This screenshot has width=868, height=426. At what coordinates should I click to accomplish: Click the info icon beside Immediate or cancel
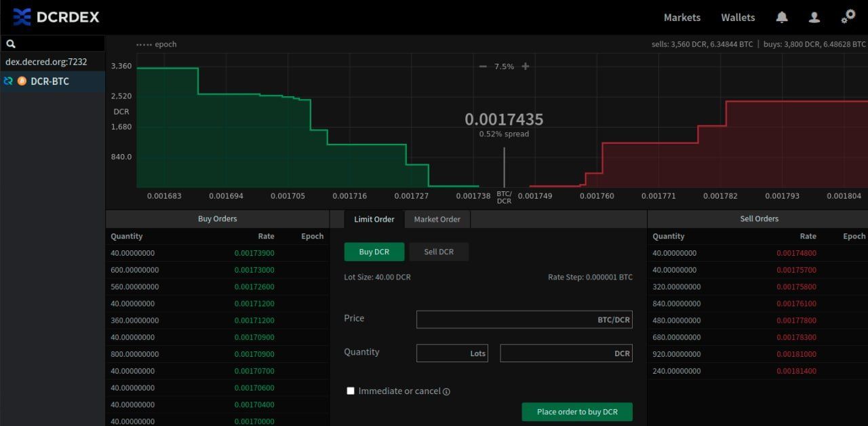point(446,391)
